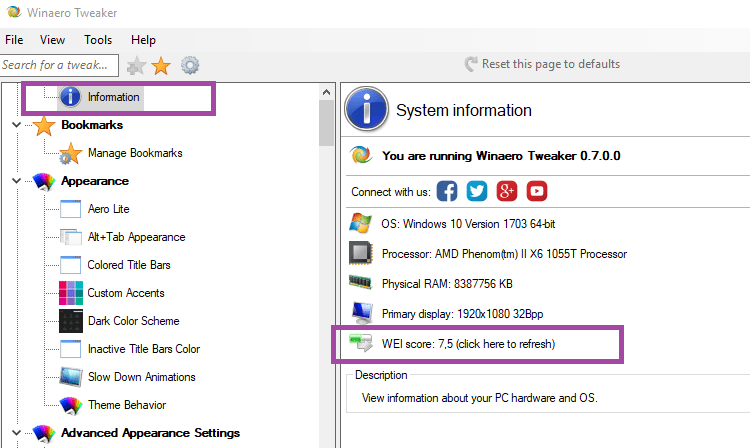Image resolution: width=750 pixels, height=448 pixels.
Task: Click the yellow star bookmarks toolbar icon
Action: [161, 66]
